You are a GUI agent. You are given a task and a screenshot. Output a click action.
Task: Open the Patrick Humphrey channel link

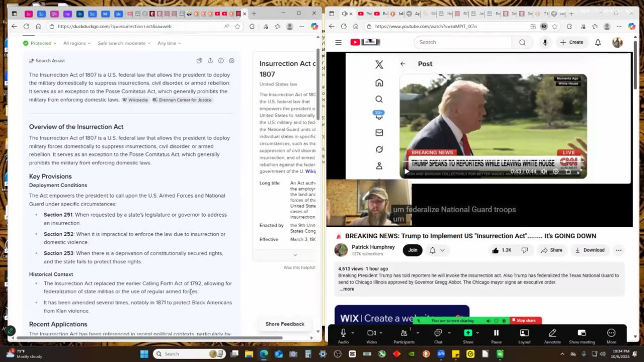[x=373, y=247]
